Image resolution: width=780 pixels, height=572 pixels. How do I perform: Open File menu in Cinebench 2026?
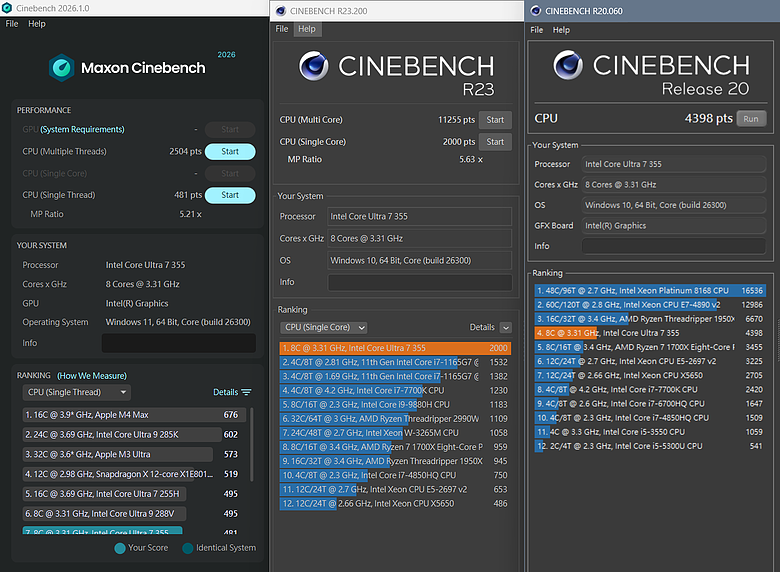(x=12, y=23)
